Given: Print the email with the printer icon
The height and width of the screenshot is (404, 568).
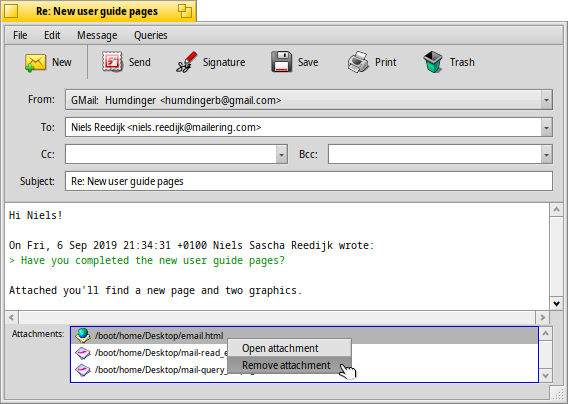Looking at the screenshot, I should pyautogui.click(x=358, y=62).
